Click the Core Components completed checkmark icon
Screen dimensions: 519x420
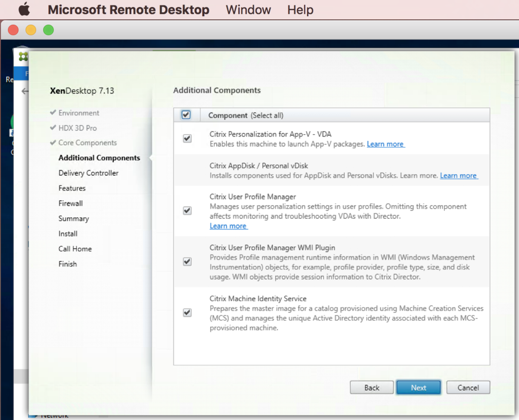coord(53,143)
